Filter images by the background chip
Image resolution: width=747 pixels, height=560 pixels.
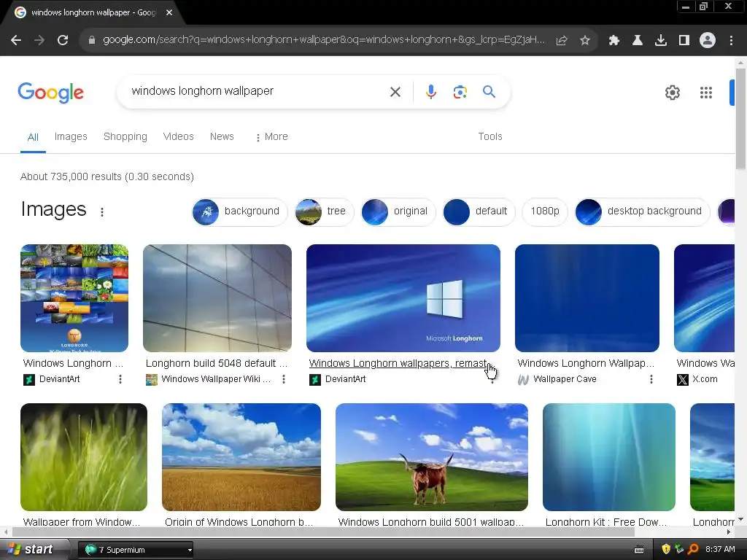[x=239, y=211]
